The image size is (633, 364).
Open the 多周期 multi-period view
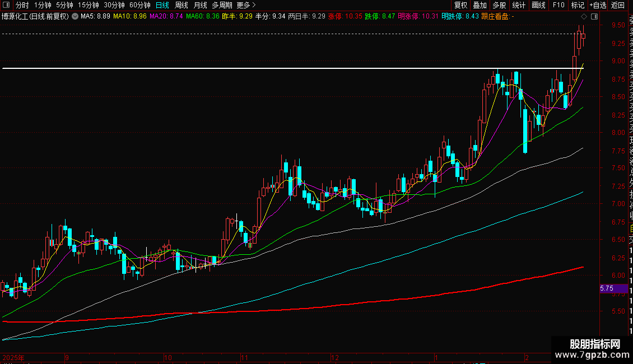[x=222, y=5]
